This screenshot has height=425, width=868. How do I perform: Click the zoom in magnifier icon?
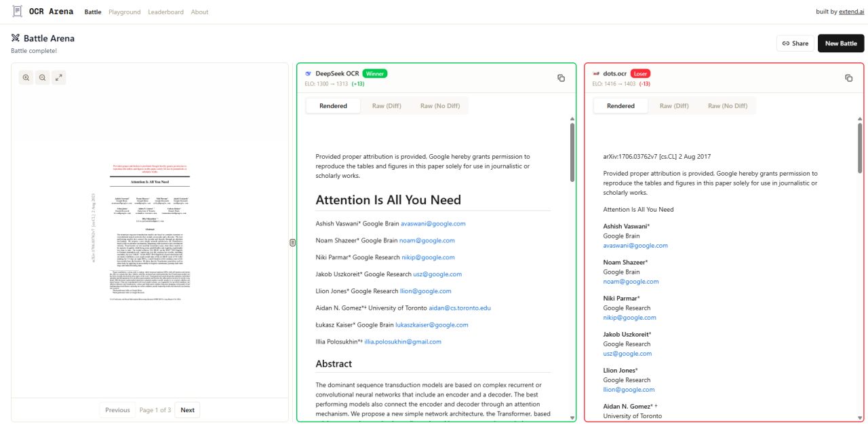pos(26,78)
